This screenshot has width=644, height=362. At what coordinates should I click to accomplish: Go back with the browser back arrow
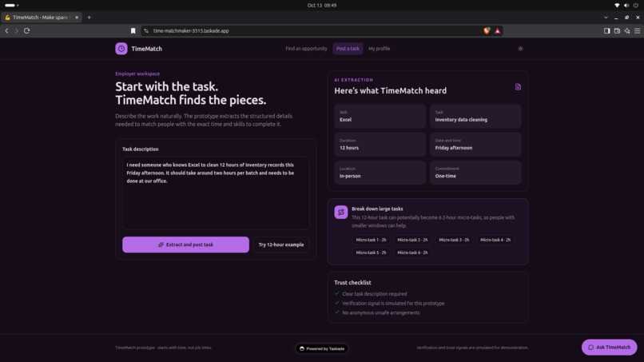(x=6, y=31)
